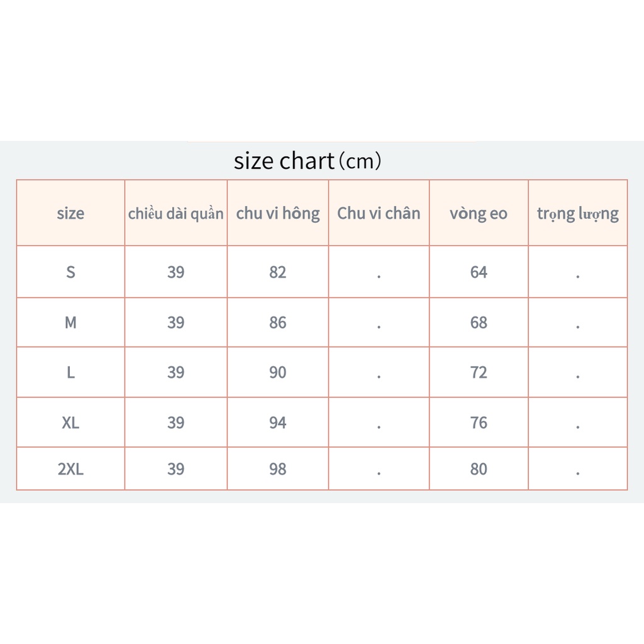Viewport: 644px width, 644px height.
Task: Click the "trọng lượng" column header
Action: click(x=578, y=214)
